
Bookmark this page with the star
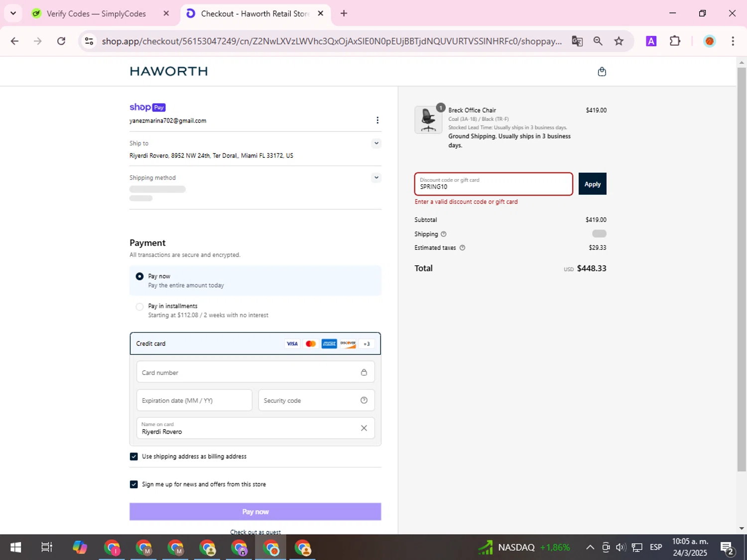[x=619, y=41]
